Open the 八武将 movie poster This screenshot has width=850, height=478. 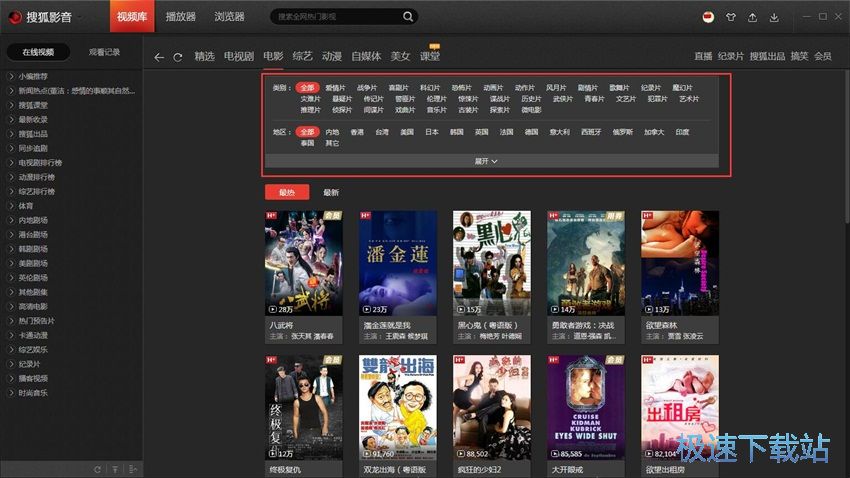[304, 263]
